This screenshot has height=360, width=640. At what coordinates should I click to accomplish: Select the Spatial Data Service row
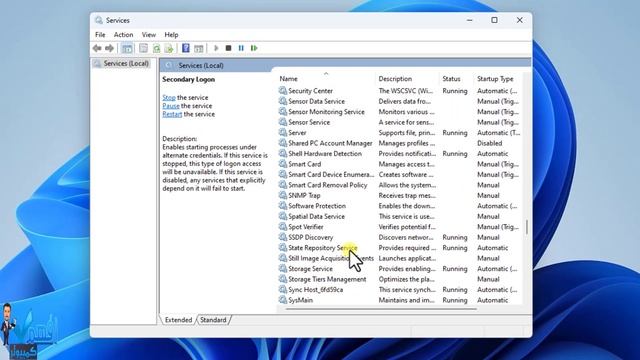pyautogui.click(x=400, y=216)
